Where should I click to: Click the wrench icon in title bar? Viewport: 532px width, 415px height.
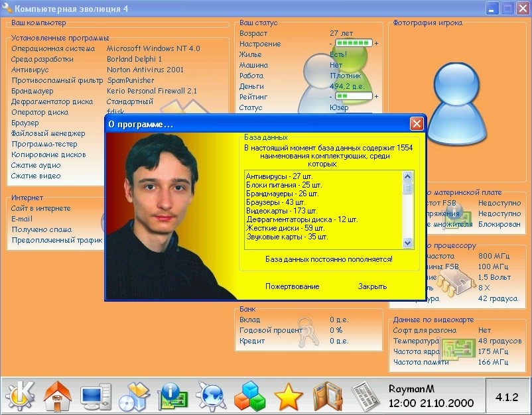coord(7,9)
